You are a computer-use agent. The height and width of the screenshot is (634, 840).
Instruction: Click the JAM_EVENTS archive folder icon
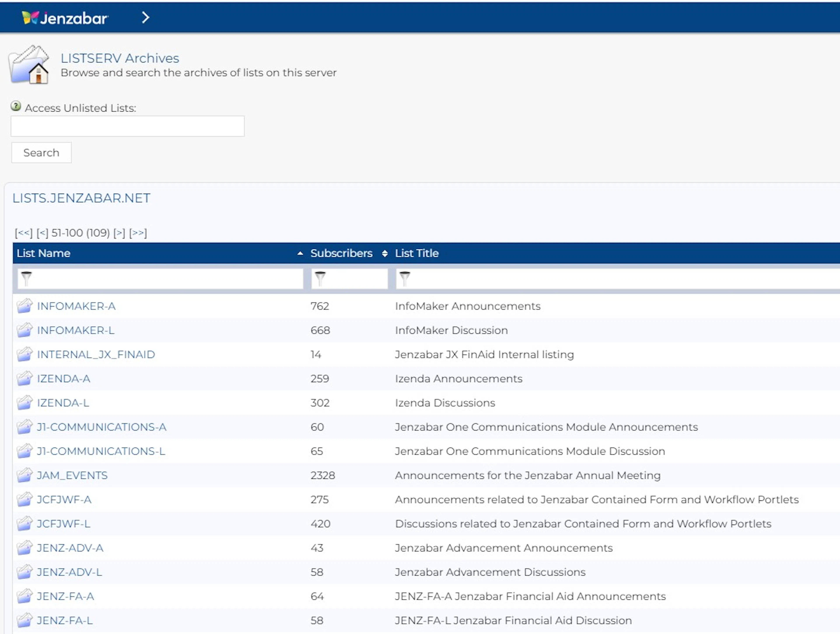pos(25,475)
